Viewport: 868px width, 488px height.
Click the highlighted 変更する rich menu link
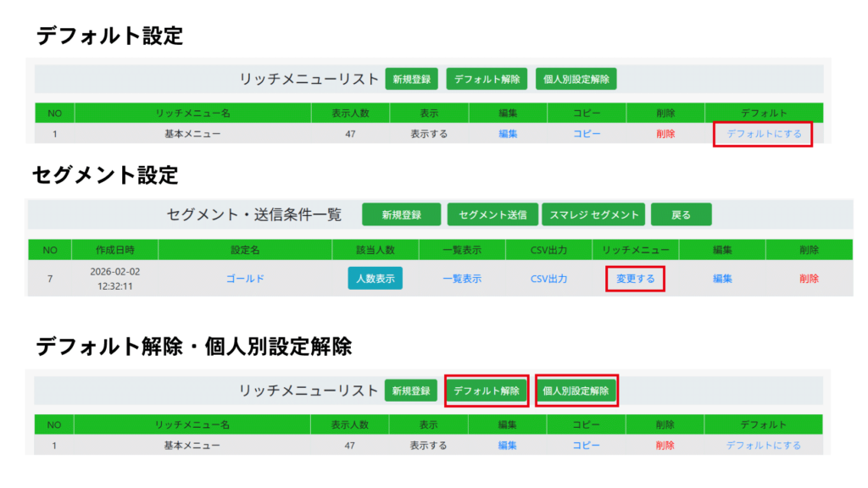pyautogui.click(x=635, y=279)
